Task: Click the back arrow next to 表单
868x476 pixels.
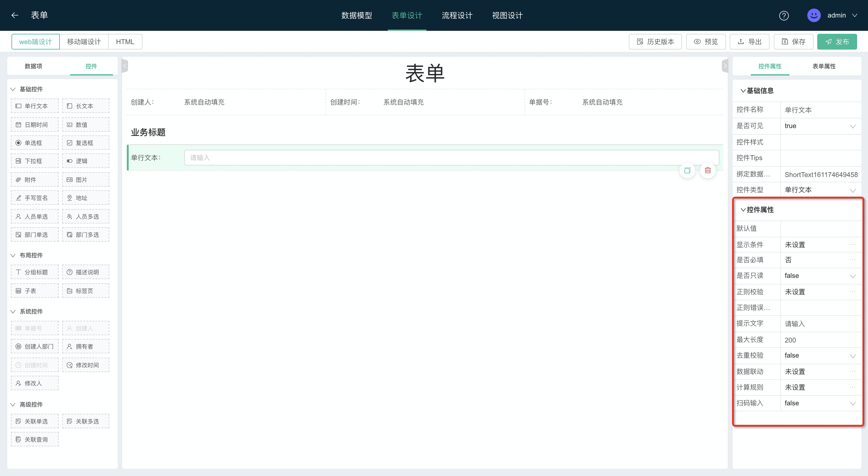Action: [x=14, y=15]
